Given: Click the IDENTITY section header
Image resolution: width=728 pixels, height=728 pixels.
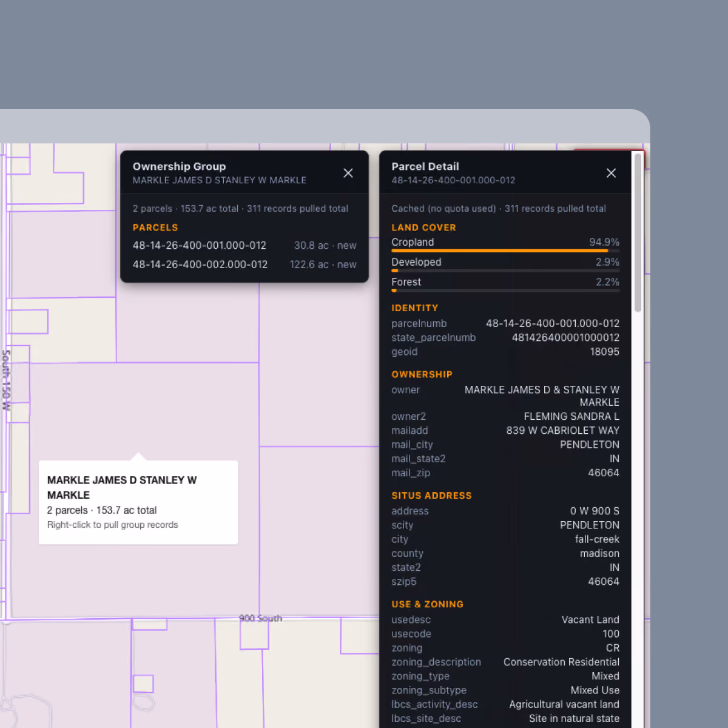Looking at the screenshot, I should [x=414, y=308].
